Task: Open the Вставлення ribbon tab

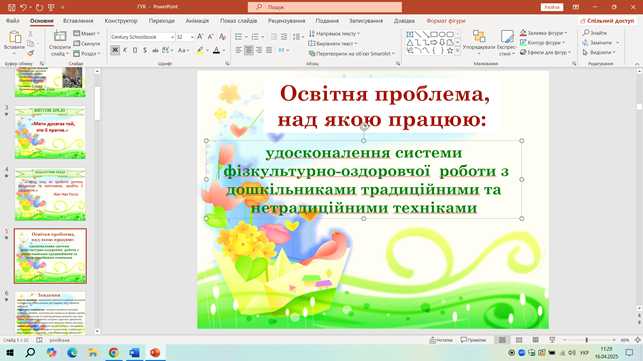Action: [x=78, y=21]
